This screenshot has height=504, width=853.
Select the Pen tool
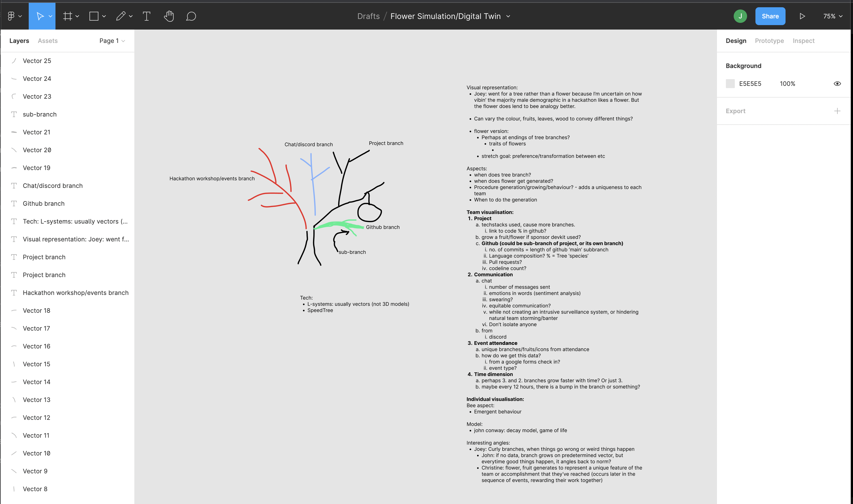click(x=120, y=16)
